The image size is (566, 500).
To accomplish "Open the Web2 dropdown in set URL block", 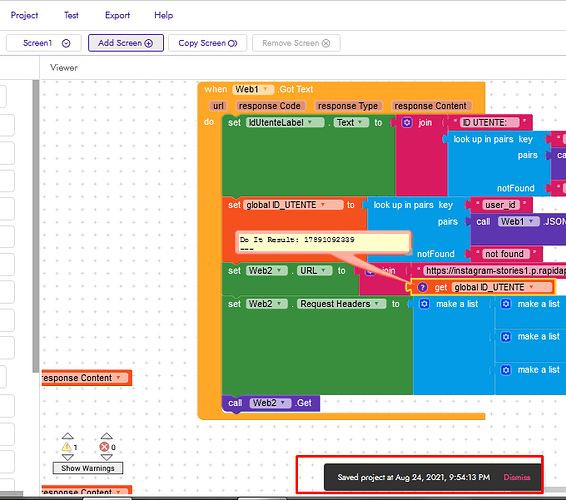I will [266, 271].
